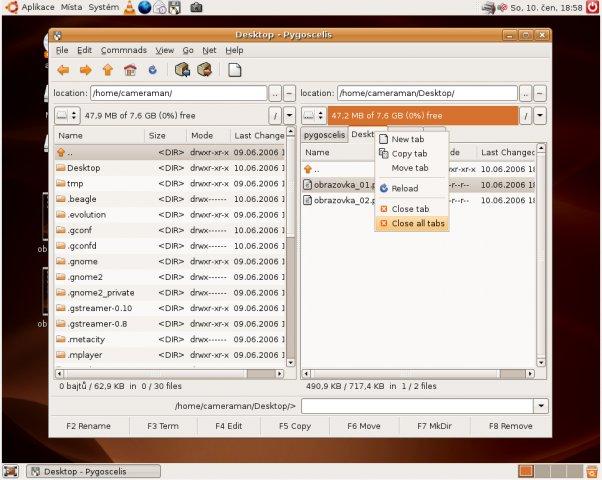Choose 'Close all tabs' in context menu
Screen dimensions: 602x480
(x=418, y=223)
